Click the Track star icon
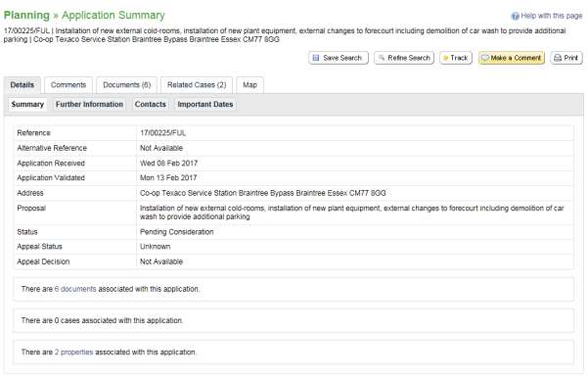The image size is (588, 379). point(445,58)
